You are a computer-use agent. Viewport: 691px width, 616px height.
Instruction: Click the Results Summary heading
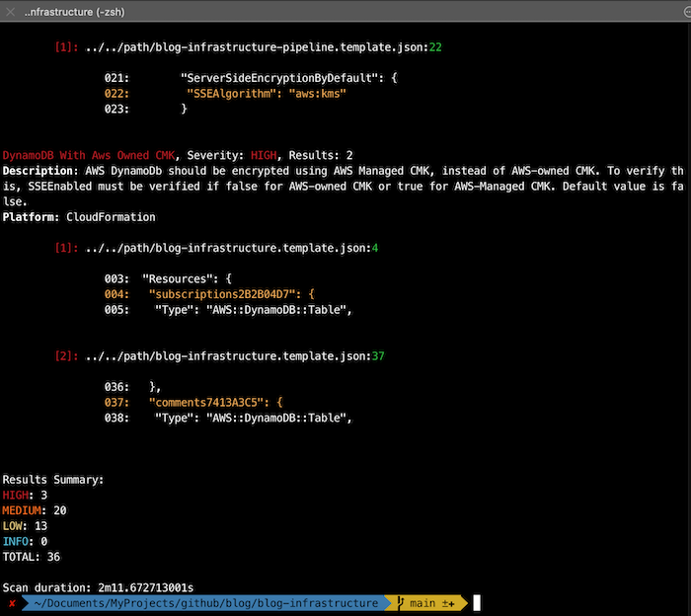pos(53,480)
